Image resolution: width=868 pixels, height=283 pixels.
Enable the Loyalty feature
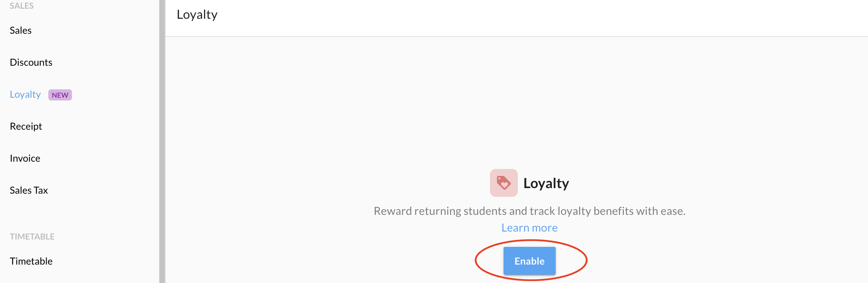pos(529,261)
